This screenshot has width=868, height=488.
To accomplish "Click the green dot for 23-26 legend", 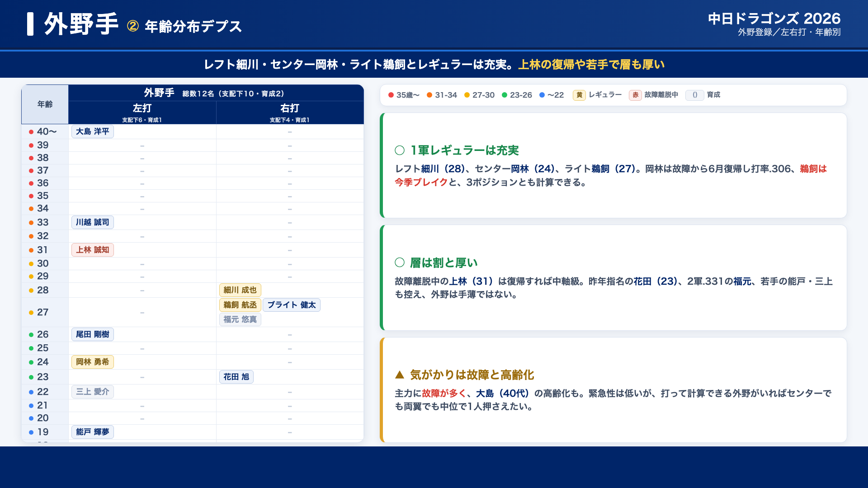I will pyautogui.click(x=505, y=95).
